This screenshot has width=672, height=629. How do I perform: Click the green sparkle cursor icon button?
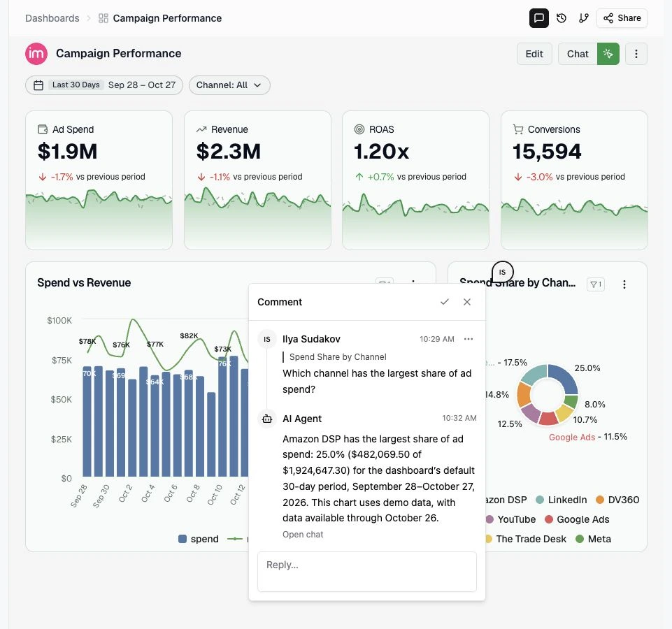(608, 54)
